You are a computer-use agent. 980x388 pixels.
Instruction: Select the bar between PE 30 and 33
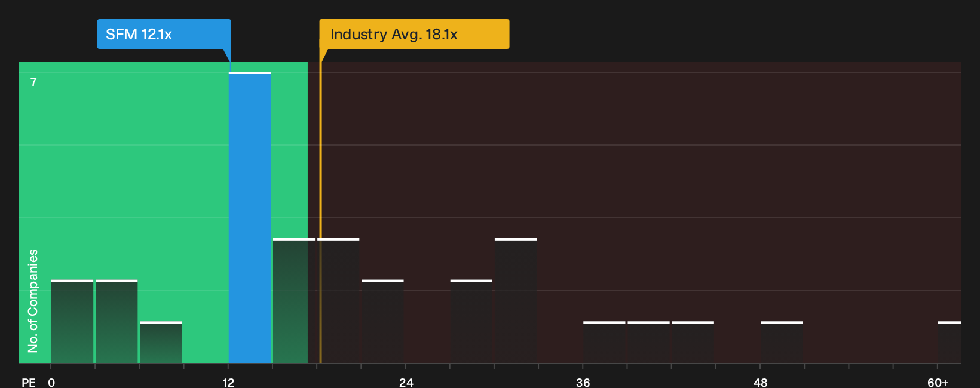(x=516, y=300)
